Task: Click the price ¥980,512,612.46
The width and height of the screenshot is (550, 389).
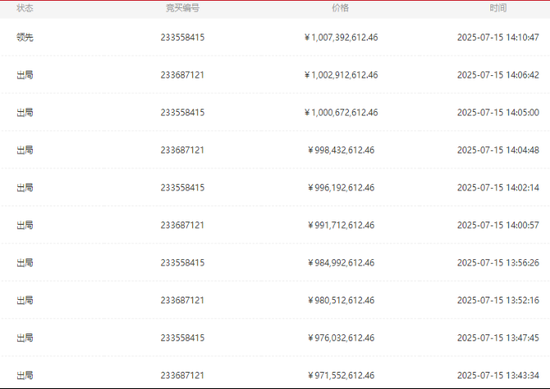Action: (x=341, y=300)
